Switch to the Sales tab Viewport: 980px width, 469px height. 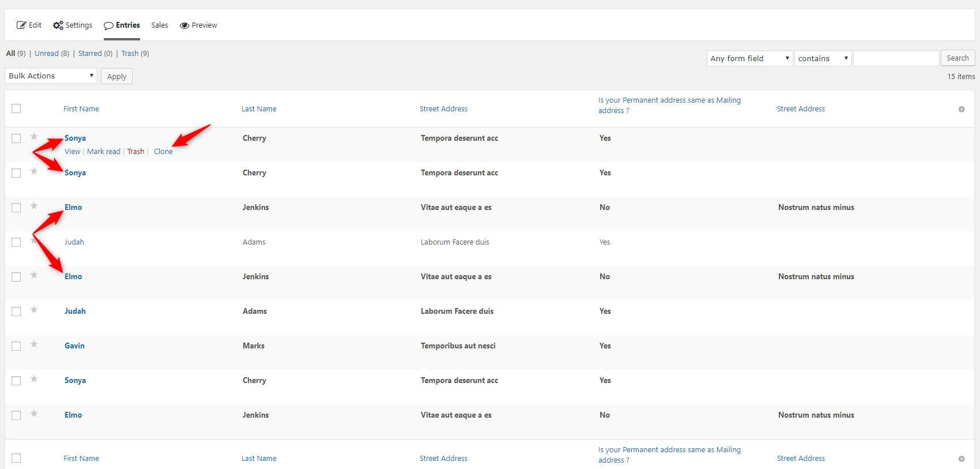(160, 25)
